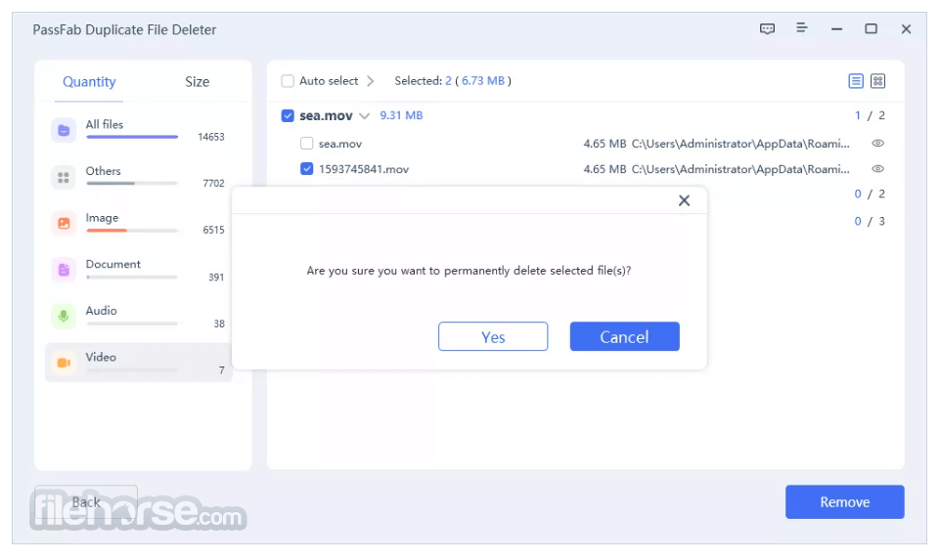This screenshot has height=560, width=941.
Task: Check the sea.mov file row checkbox
Action: (x=307, y=144)
